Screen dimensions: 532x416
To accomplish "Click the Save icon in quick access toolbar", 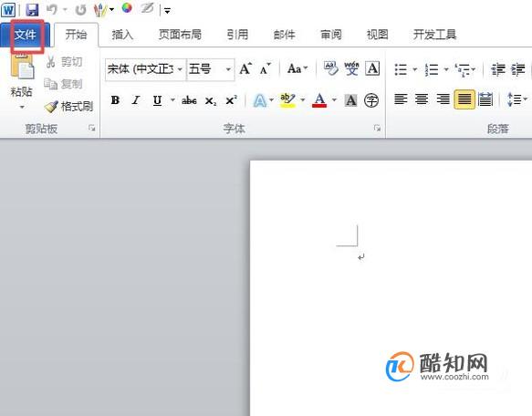I will coord(32,9).
